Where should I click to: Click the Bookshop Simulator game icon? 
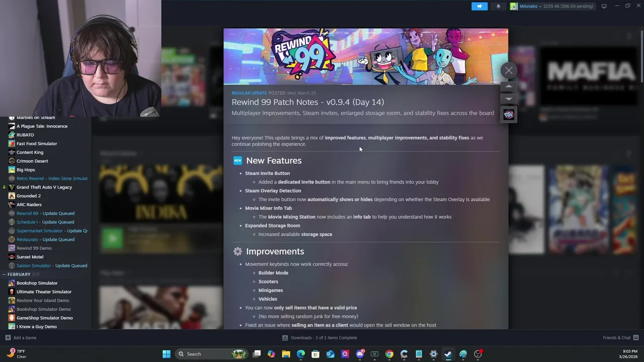coord(12,283)
